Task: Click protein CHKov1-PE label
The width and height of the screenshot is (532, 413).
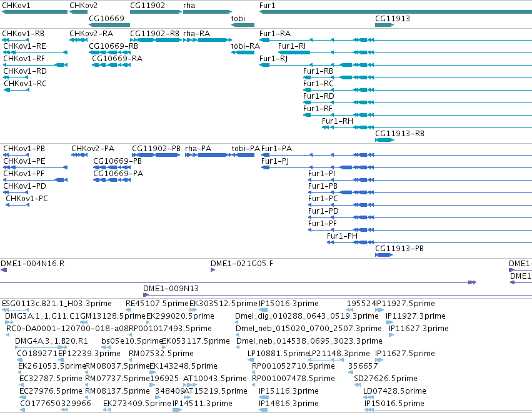Action: tap(24, 161)
